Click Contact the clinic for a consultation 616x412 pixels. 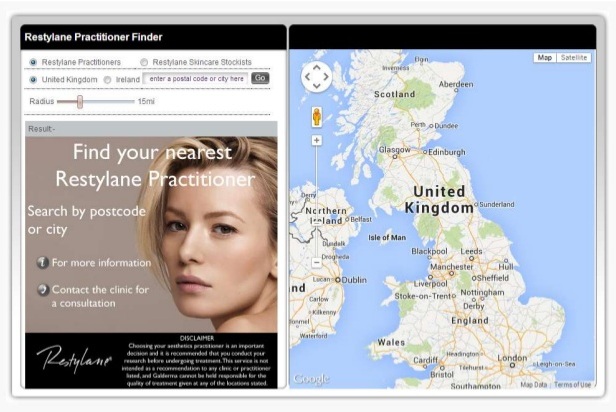tap(100, 296)
